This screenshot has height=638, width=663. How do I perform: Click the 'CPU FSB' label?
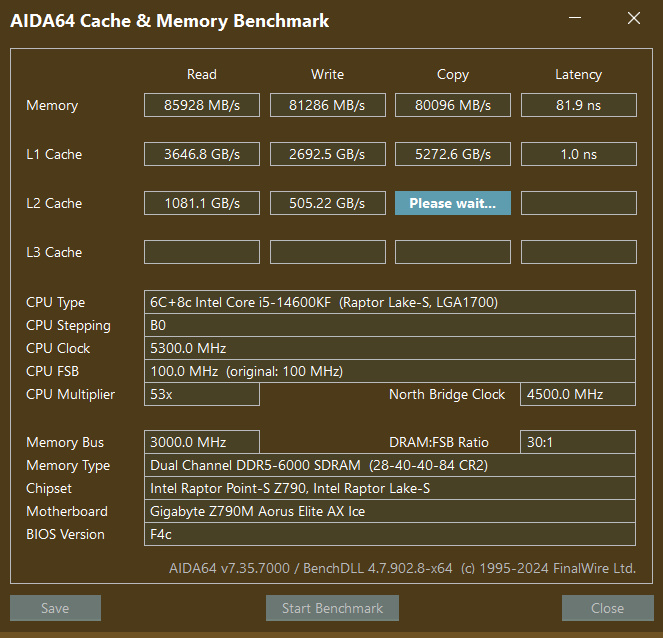tap(52, 371)
